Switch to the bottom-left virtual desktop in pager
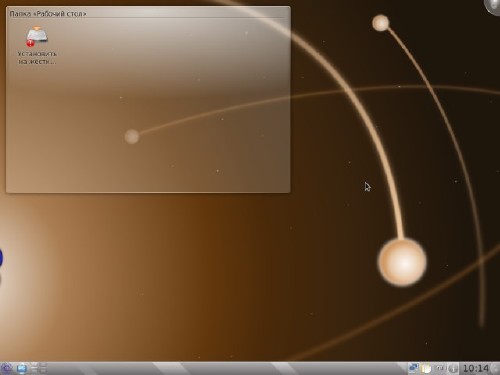 pyautogui.click(x=35, y=371)
